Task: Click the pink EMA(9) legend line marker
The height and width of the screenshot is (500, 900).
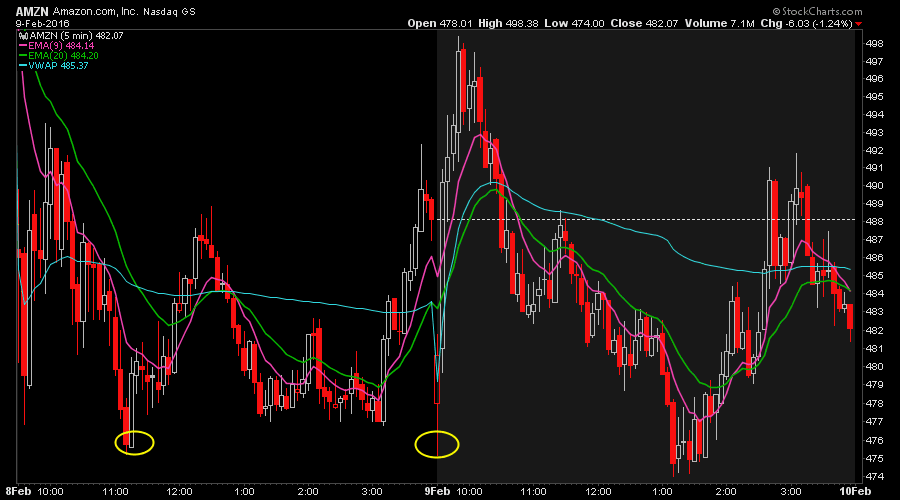Action: coord(23,45)
